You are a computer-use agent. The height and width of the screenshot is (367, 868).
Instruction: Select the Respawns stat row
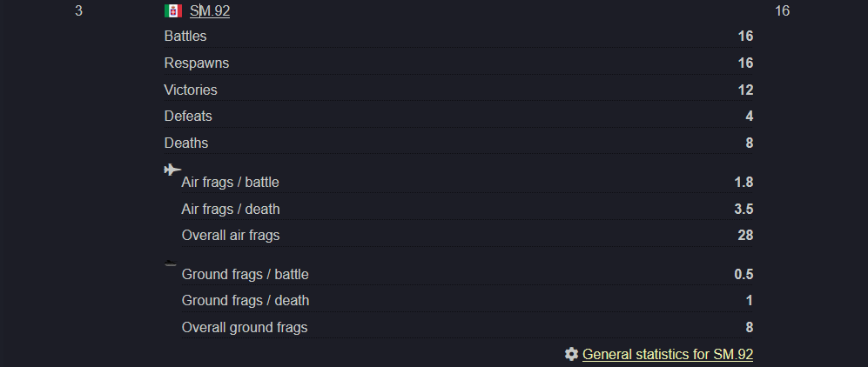[x=459, y=63]
